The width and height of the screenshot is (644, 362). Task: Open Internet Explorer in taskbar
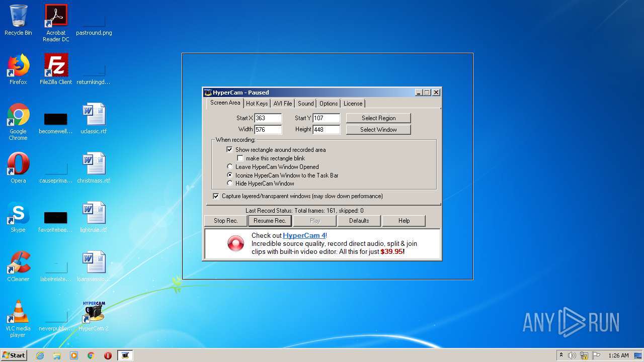(40, 355)
